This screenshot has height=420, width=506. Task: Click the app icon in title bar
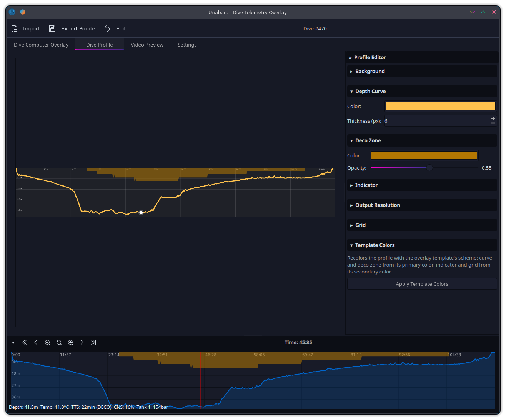tap(12, 12)
